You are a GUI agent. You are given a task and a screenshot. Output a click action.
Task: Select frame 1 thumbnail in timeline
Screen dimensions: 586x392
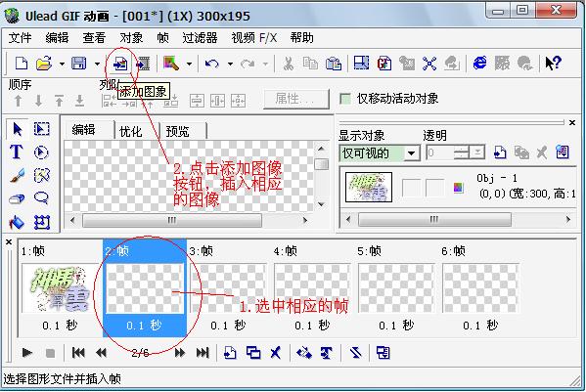coord(60,288)
